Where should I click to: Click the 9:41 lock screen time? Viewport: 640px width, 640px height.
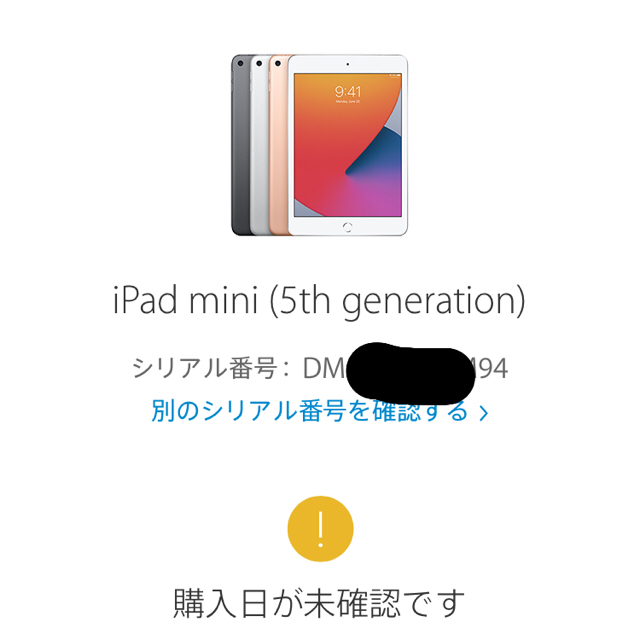click(x=348, y=91)
